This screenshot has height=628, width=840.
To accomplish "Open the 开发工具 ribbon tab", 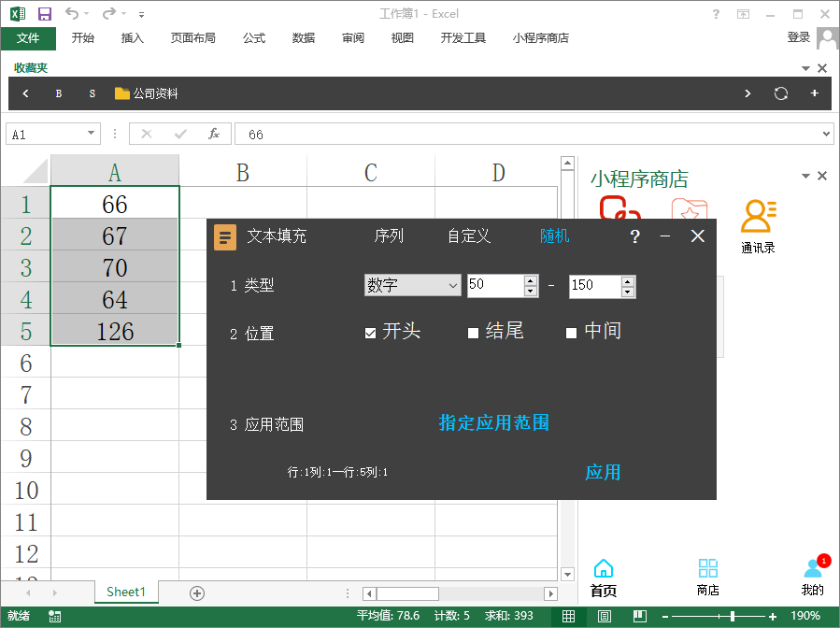I will point(463,38).
